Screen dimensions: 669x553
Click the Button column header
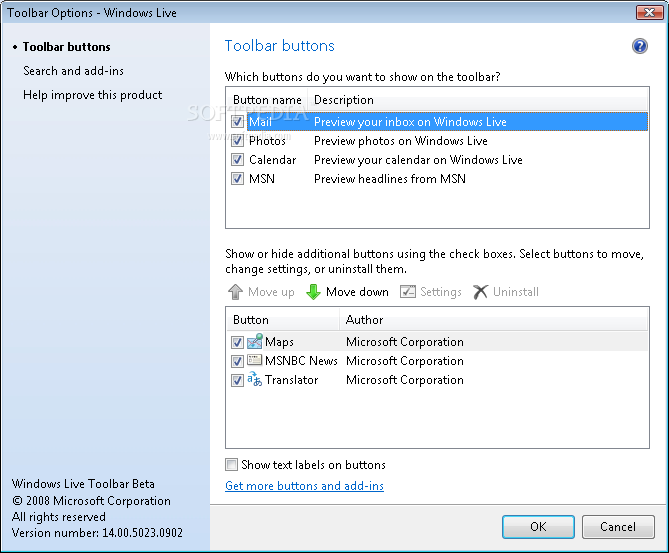click(x=283, y=320)
